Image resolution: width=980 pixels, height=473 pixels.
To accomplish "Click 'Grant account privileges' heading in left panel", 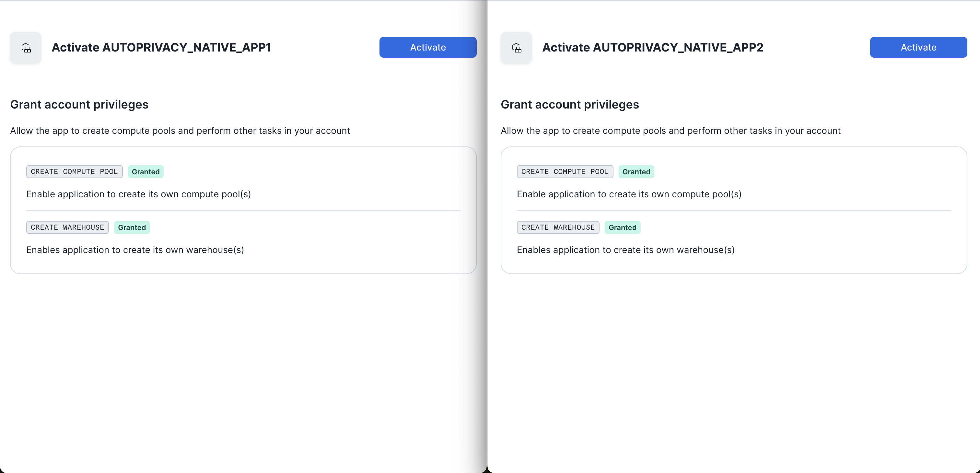I will [x=79, y=105].
